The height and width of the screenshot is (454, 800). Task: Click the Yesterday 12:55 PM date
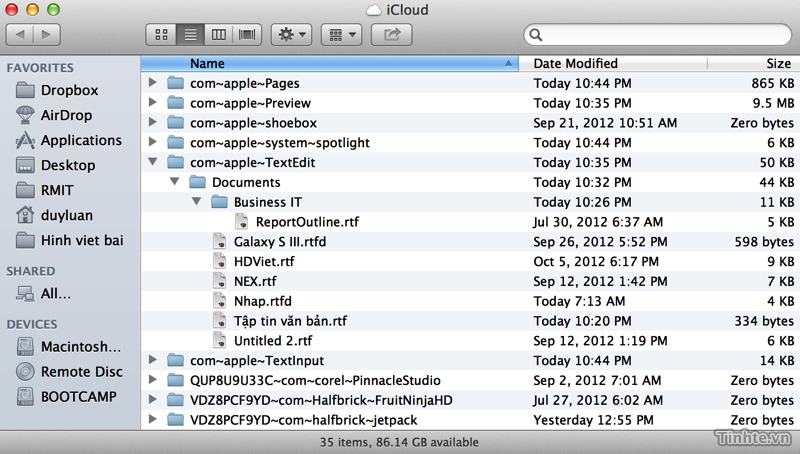[593, 420]
